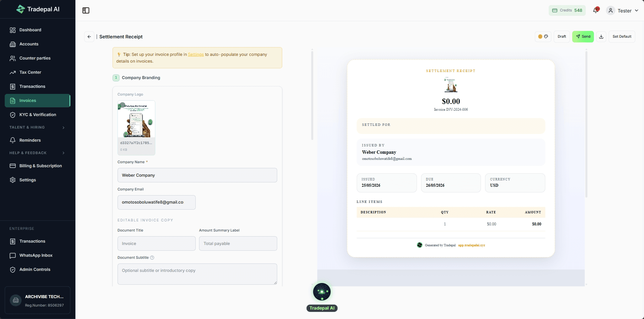The image size is (644, 319).
Task: Click the Document Subtitle help icon
Action: [x=152, y=258]
